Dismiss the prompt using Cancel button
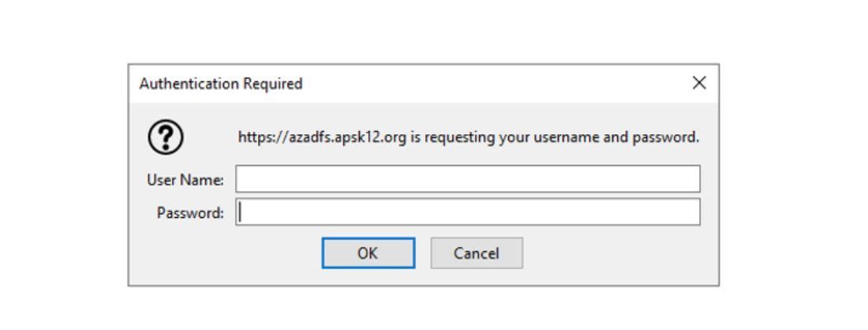 click(x=477, y=253)
